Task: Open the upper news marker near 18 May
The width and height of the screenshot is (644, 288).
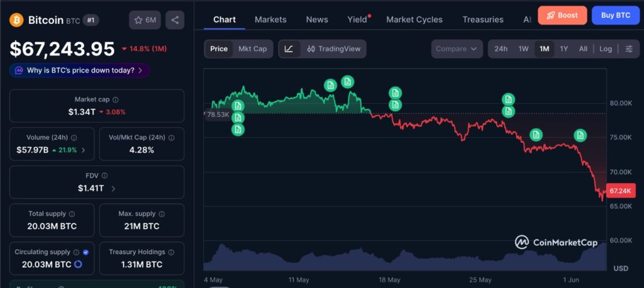Action: [395, 93]
